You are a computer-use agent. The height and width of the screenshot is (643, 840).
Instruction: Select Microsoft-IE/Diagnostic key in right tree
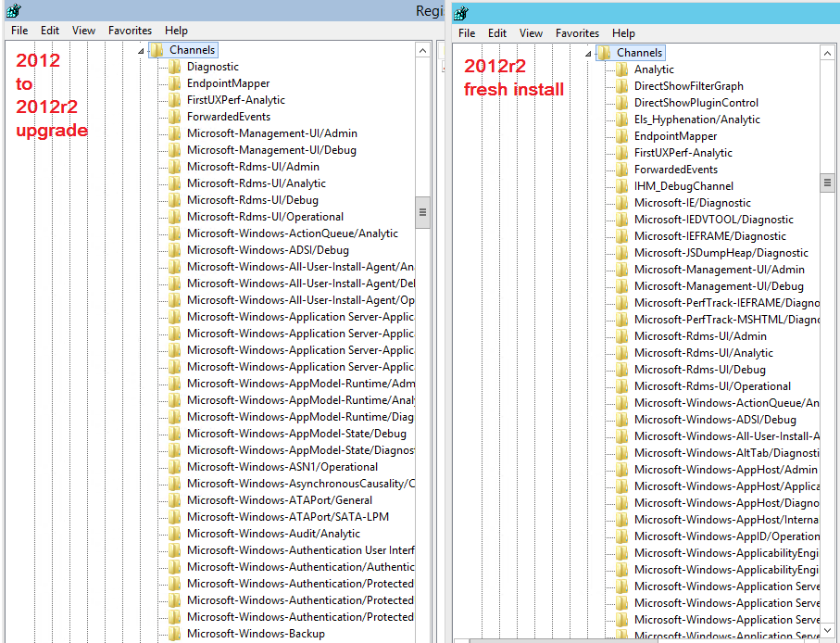tap(692, 203)
